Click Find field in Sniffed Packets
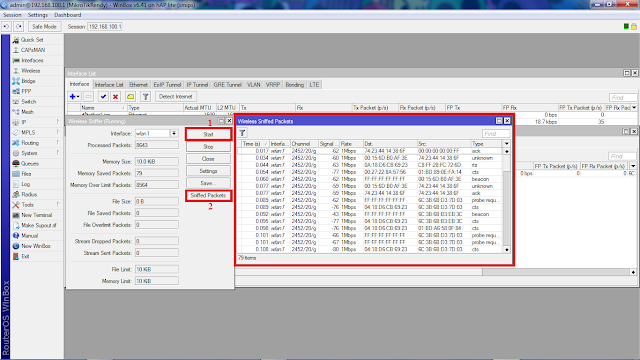This screenshot has width=640, height=360. (x=496, y=133)
